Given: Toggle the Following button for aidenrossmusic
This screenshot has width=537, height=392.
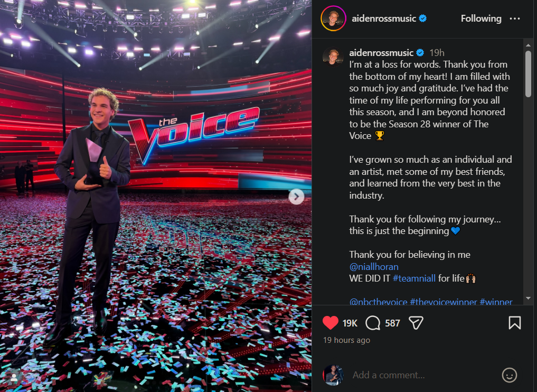Looking at the screenshot, I should coord(481,18).
